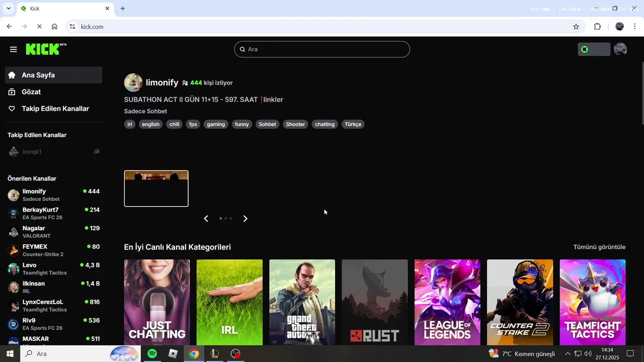Open Just Chatting category card
644x362 pixels.
157,302
